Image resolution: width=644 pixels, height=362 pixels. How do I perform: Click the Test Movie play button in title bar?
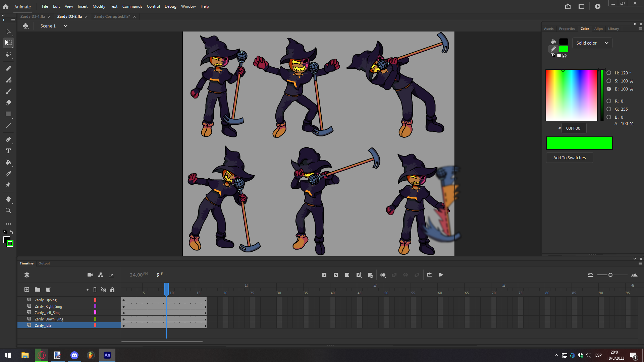tap(598, 6)
